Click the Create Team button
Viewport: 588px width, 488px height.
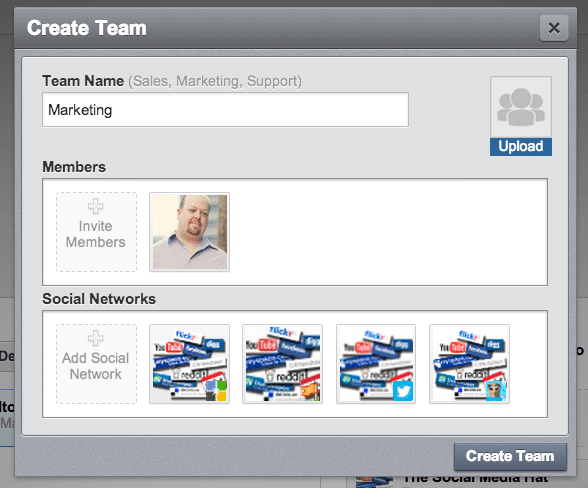point(510,456)
